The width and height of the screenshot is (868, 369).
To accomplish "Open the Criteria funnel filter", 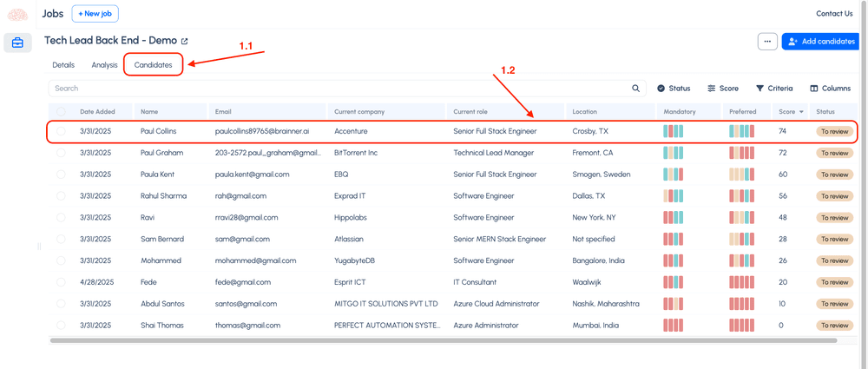I will point(774,89).
